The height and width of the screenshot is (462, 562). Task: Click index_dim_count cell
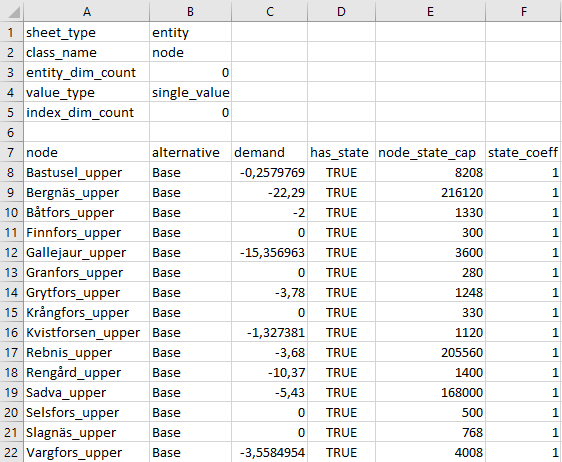(87, 113)
